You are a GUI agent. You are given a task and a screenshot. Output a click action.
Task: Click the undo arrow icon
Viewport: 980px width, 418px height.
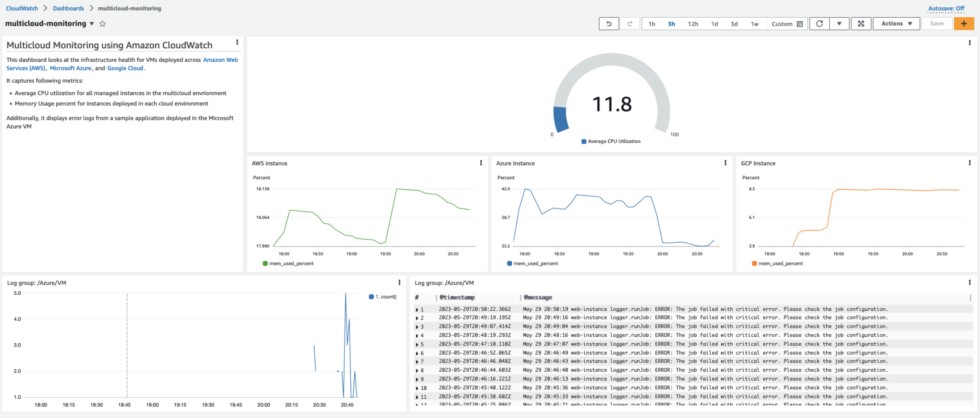click(609, 24)
